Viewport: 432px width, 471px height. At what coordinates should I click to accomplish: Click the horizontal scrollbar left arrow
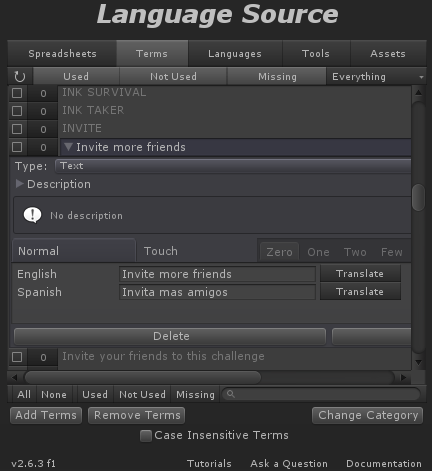point(14,377)
